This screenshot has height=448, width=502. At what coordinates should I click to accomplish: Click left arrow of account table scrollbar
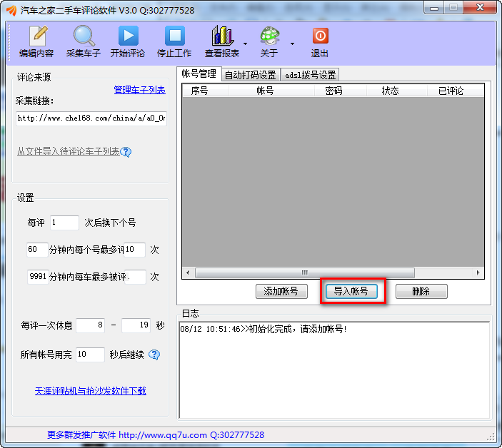pyautogui.click(x=188, y=273)
